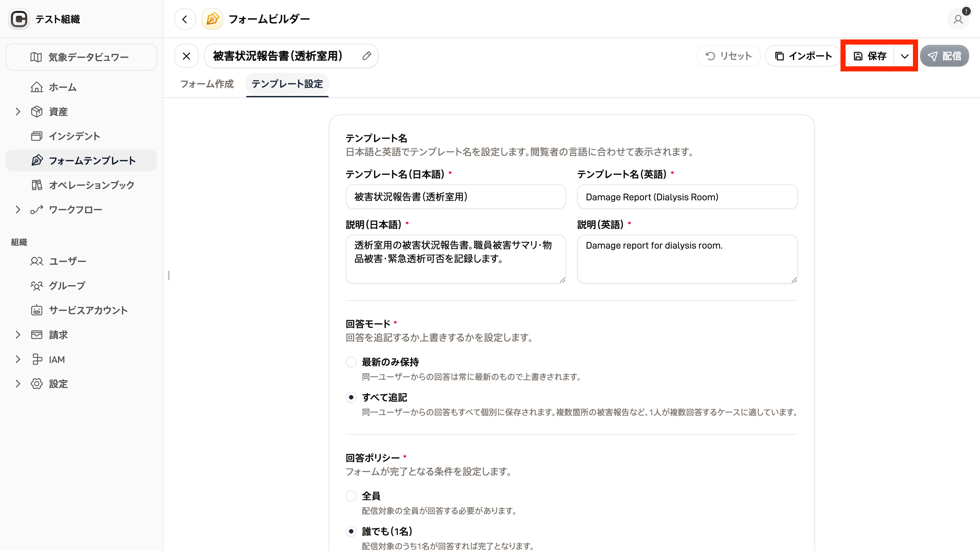
Task: Click the 配信 button
Action: (x=944, y=56)
